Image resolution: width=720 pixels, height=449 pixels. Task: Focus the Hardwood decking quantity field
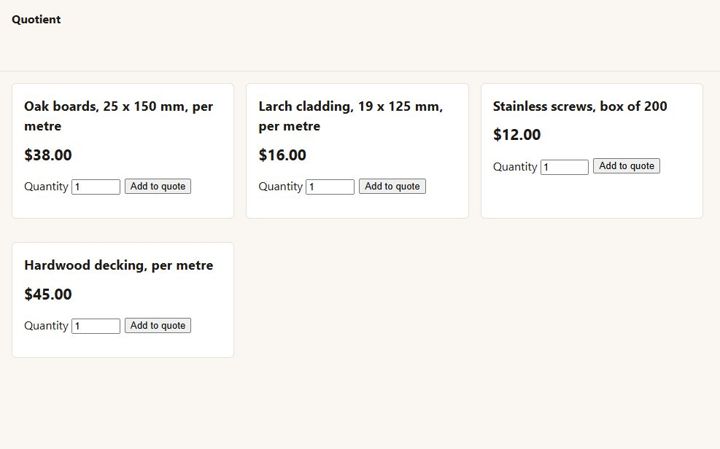(x=96, y=326)
